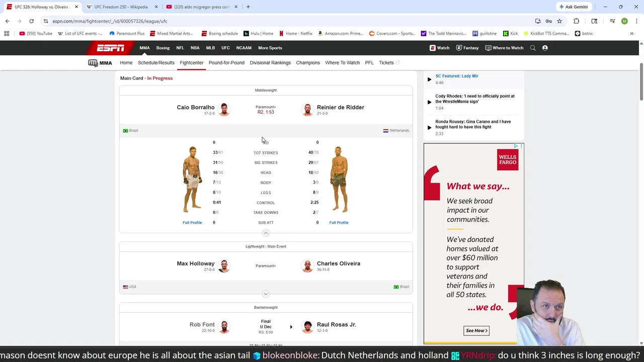644x362 pixels.
Task: Open ad choices icon on Wells Fargo ad
Action: [516, 146]
